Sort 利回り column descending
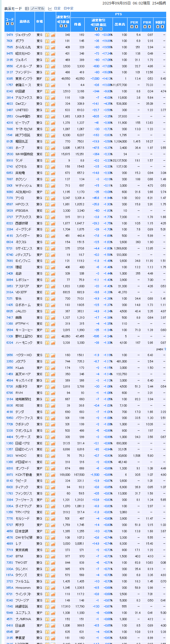 click(162, 27)
